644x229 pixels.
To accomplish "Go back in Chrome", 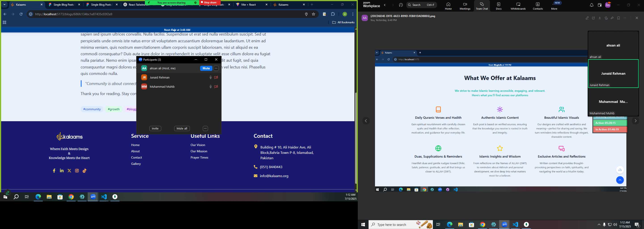I will click(5, 14).
